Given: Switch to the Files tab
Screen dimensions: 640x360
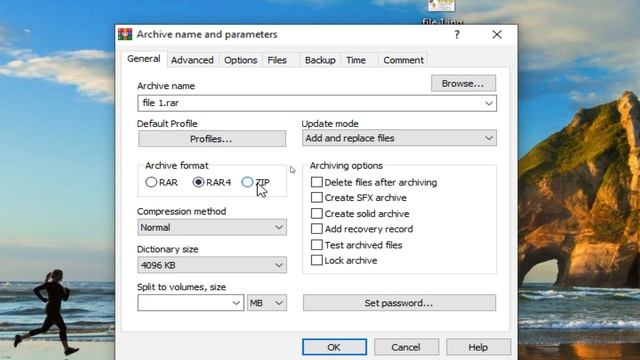Looking at the screenshot, I should click(x=277, y=60).
